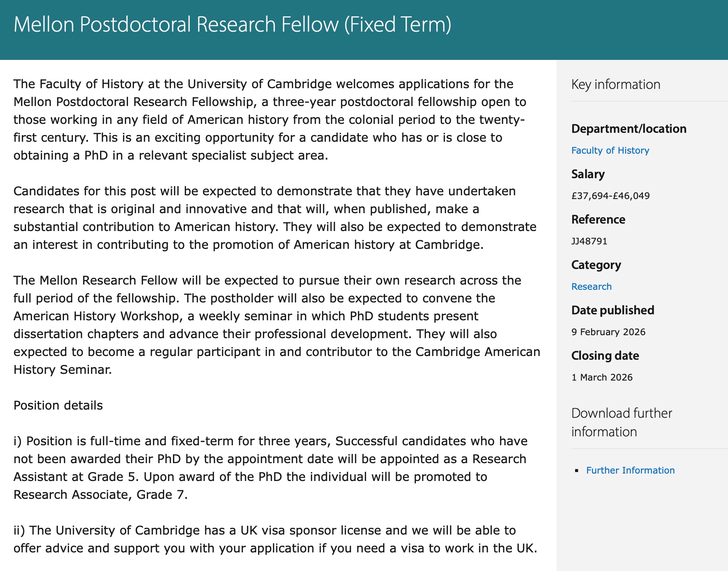Click the Download further information heading

(x=622, y=422)
